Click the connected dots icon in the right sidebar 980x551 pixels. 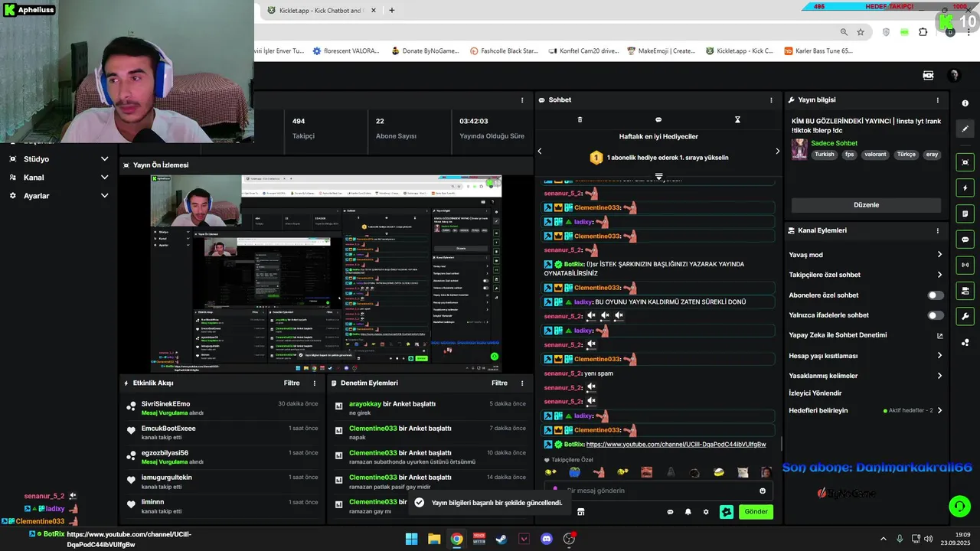965,342
